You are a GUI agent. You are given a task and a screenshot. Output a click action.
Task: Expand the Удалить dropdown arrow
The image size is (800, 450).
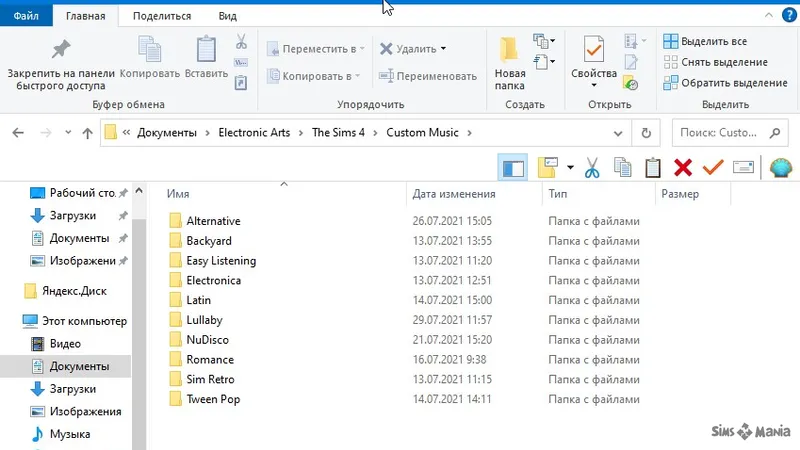coord(443,48)
